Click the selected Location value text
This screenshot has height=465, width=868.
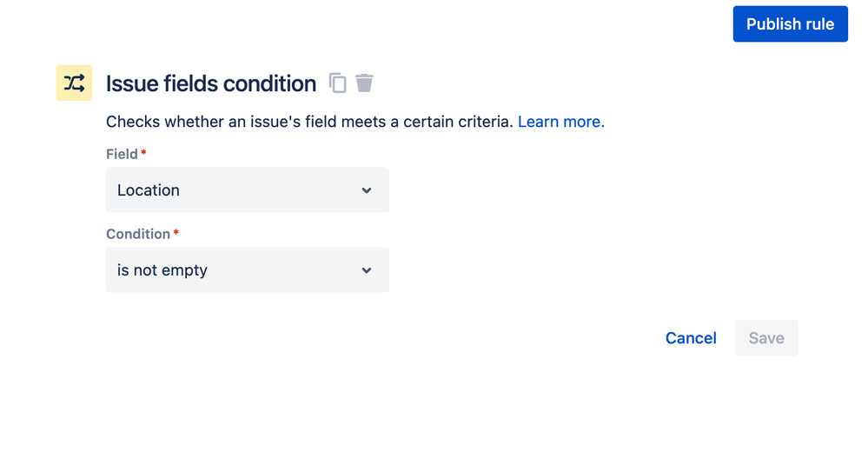pyautogui.click(x=149, y=190)
